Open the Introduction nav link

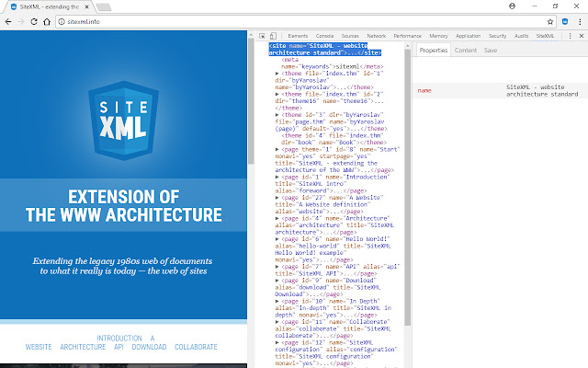(119, 338)
